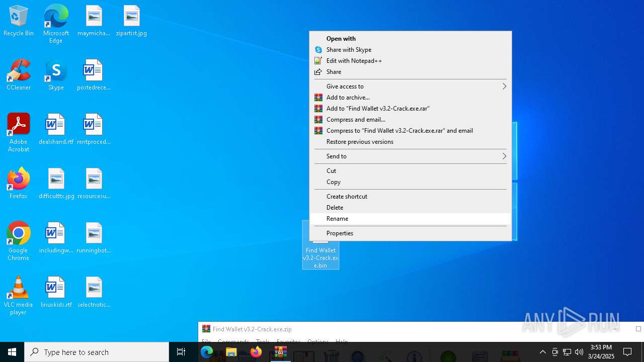Select the includingw Word document
This screenshot has height=362, width=644.
[x=56, y=238]
